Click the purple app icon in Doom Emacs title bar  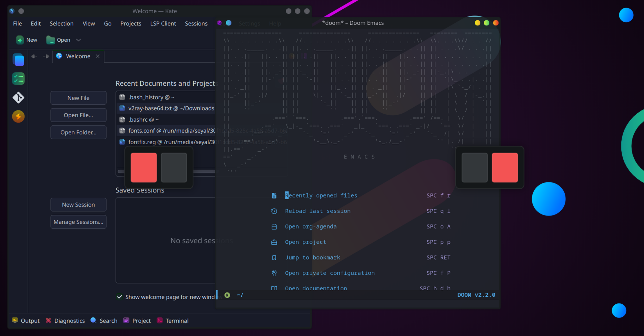point(220,23)
